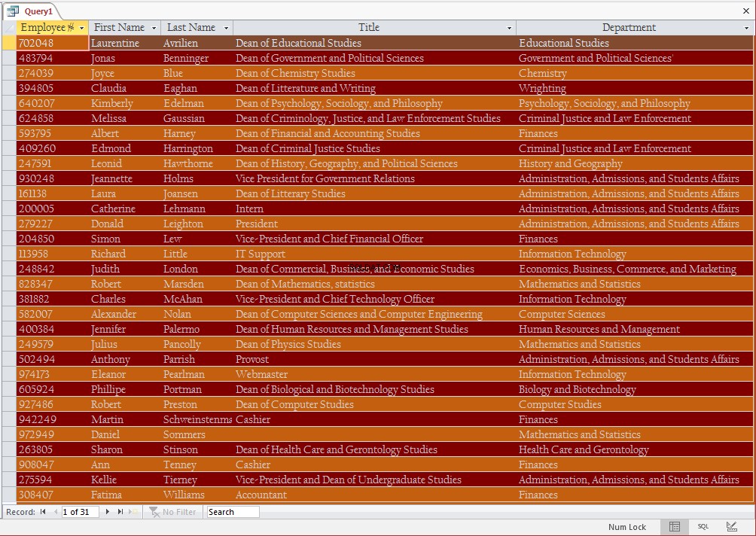
Task: Click the title Dean of Mathematics, statistics
Action: click(x=375, y=284)
